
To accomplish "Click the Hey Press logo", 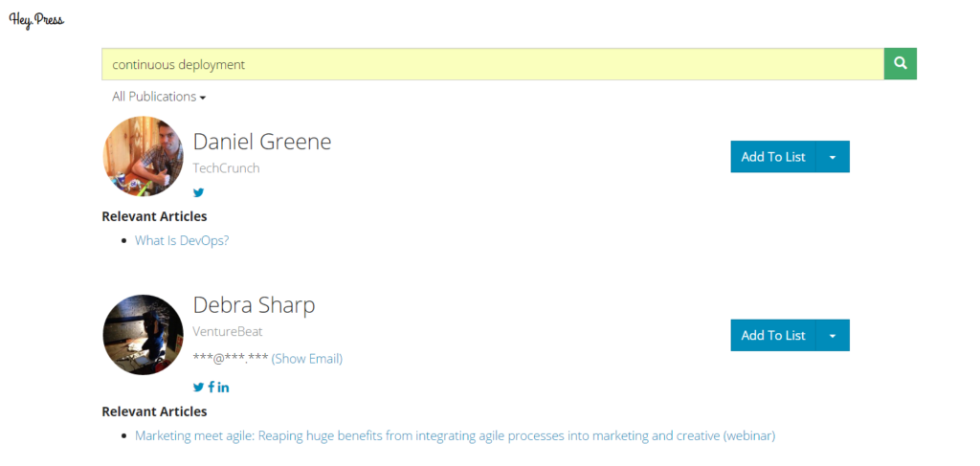I will tap(36, 20).
